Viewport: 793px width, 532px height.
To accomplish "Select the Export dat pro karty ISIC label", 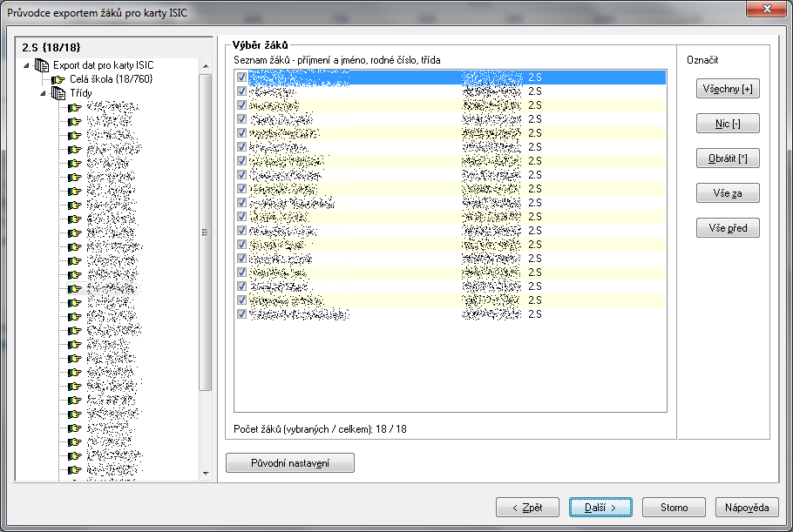I will click(x=103, y=65).
